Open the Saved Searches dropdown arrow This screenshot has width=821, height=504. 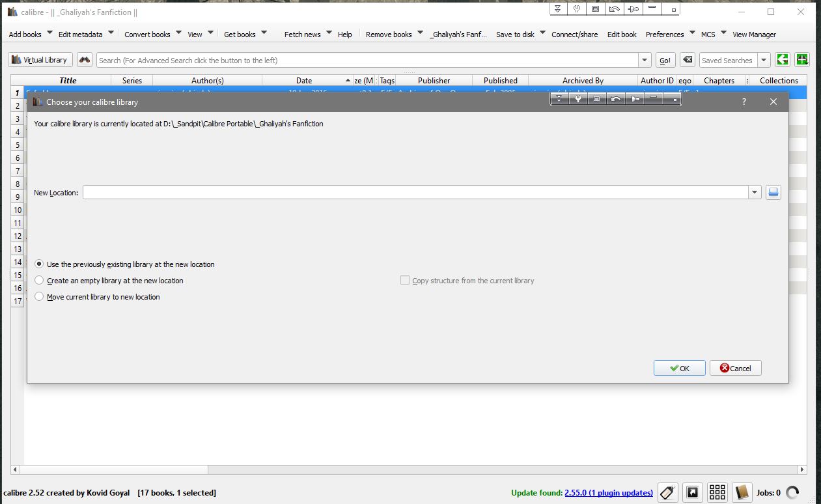[x=764, y=60]
